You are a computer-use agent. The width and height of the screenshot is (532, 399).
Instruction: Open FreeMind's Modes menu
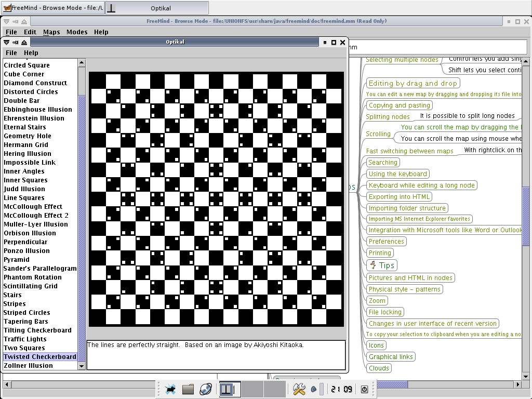click(77, 32)
